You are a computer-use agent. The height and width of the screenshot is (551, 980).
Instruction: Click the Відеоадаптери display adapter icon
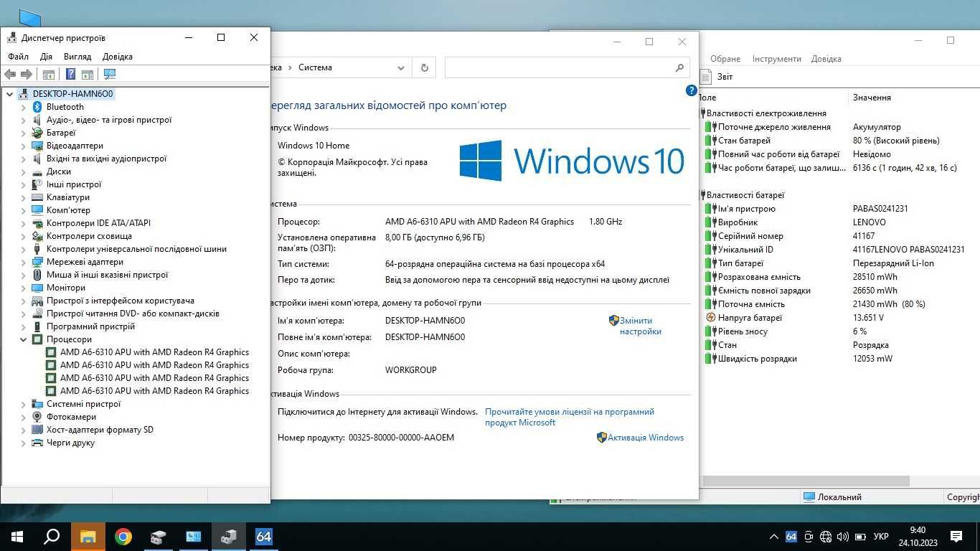pyautogui.click(x=38, y=146)
